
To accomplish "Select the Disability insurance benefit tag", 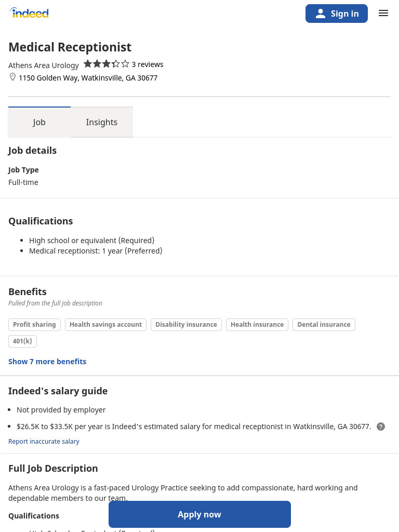I will click(x=186, y=324).
